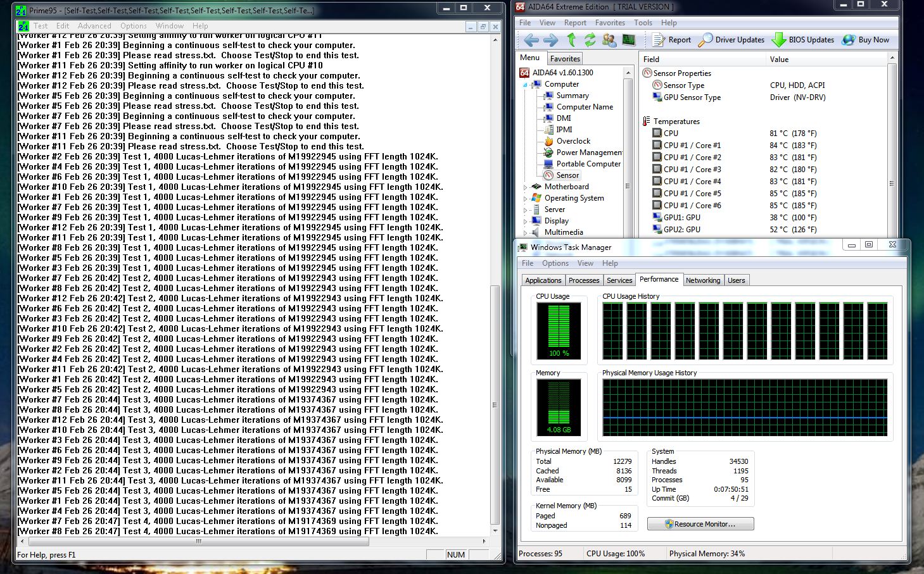Click the Driver Updates label in AIDA64 toolbar

click(x=740, y=40)
